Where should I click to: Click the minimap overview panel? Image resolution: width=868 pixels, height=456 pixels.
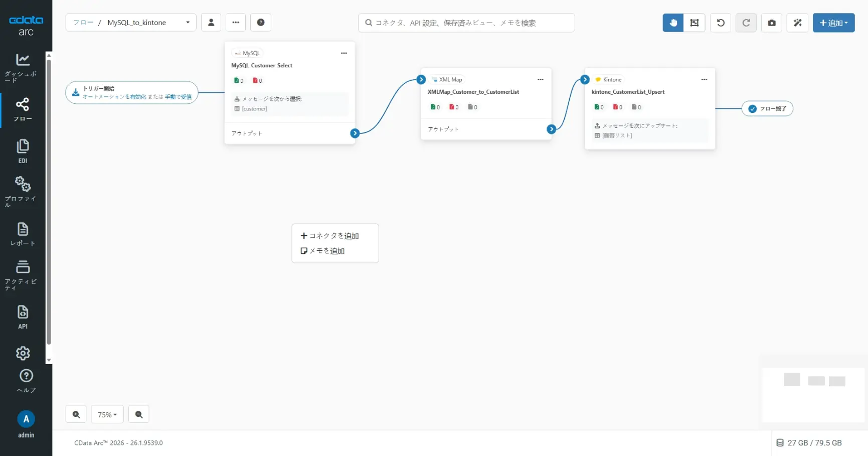point(813,395)
